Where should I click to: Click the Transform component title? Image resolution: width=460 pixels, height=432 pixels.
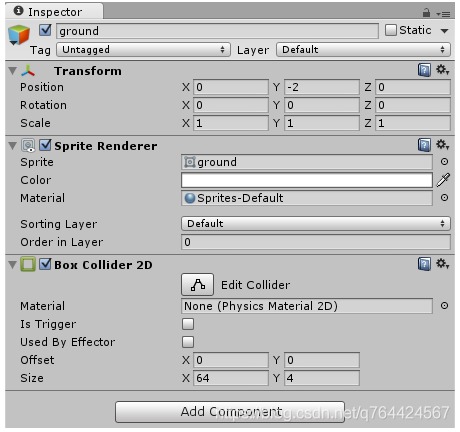tap(88, 71)
